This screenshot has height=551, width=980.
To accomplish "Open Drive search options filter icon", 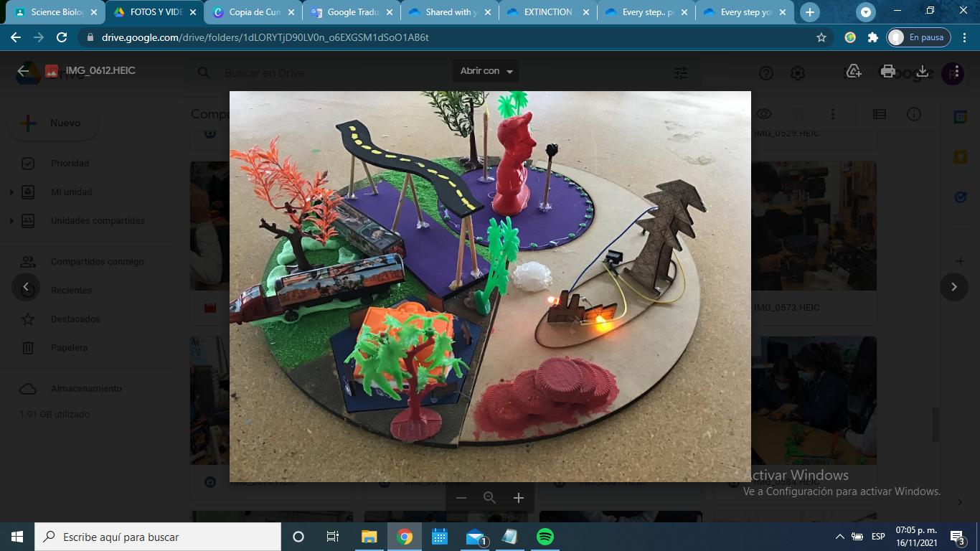I will pos(681,72).
